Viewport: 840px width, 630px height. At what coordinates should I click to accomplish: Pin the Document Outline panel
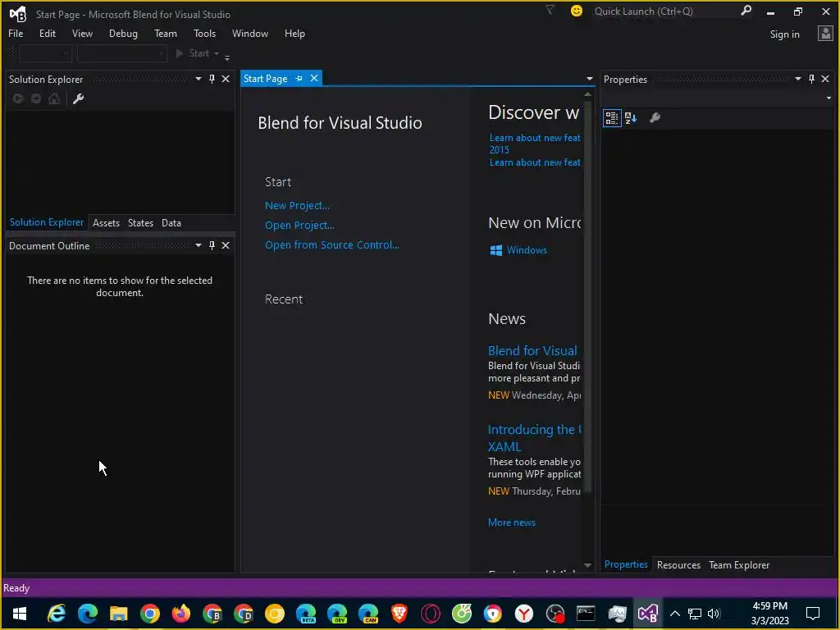click(212, 245)
